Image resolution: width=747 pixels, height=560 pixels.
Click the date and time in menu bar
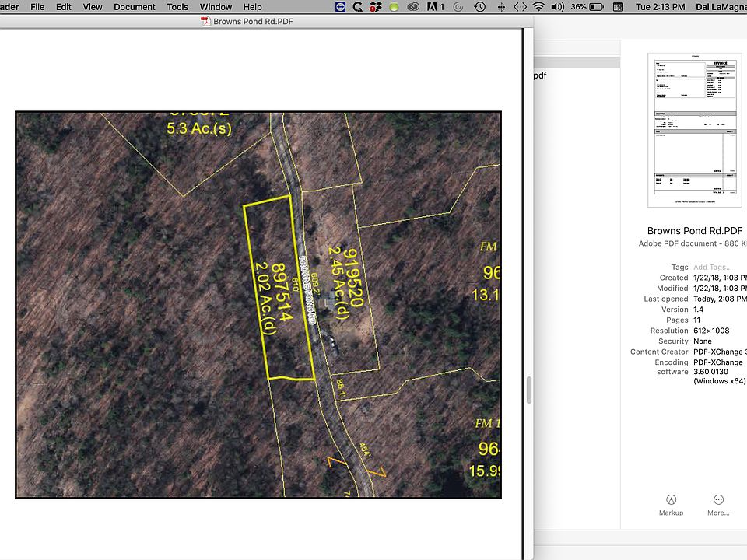661,7
